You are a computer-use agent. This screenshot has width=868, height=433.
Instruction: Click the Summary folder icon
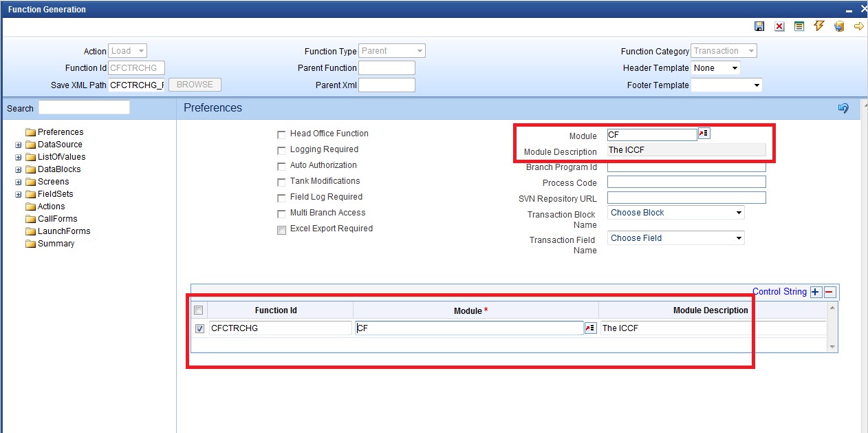[30, 244]
